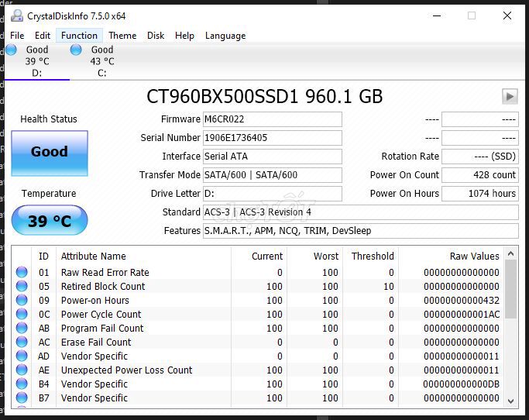Screen dimensions: 529x420
Task: Open the Function menu
Action: pyautogui.click(x=79, y=36)
